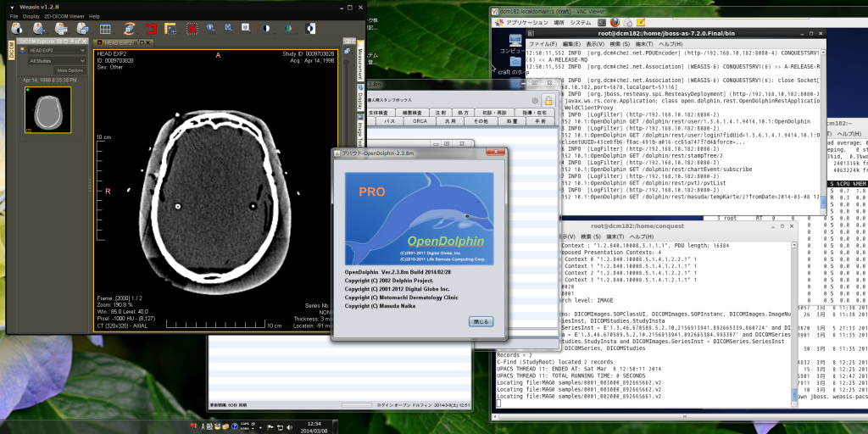
Task: Click the conquest terminal scrollbar down arrow
Action: pos(795,403)
